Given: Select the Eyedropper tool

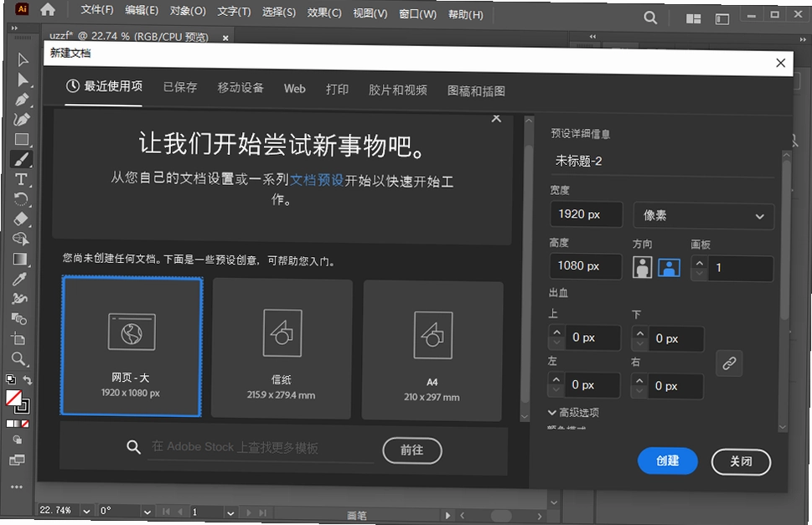Looking at the screenshot, I should coord(19,280).
